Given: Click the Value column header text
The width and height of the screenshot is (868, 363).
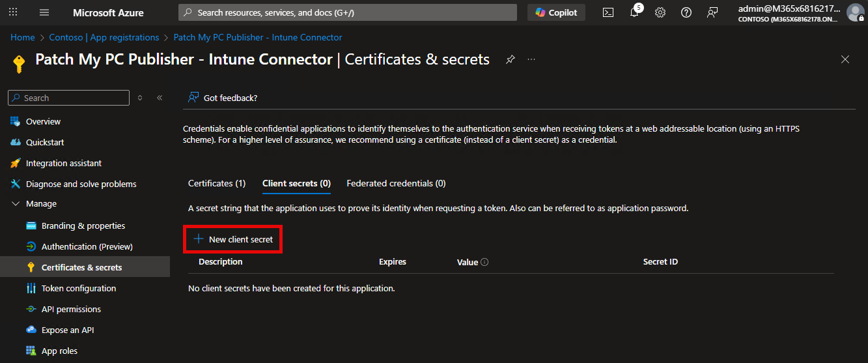Looking at the screenshot, I should (x=468, y=262).
